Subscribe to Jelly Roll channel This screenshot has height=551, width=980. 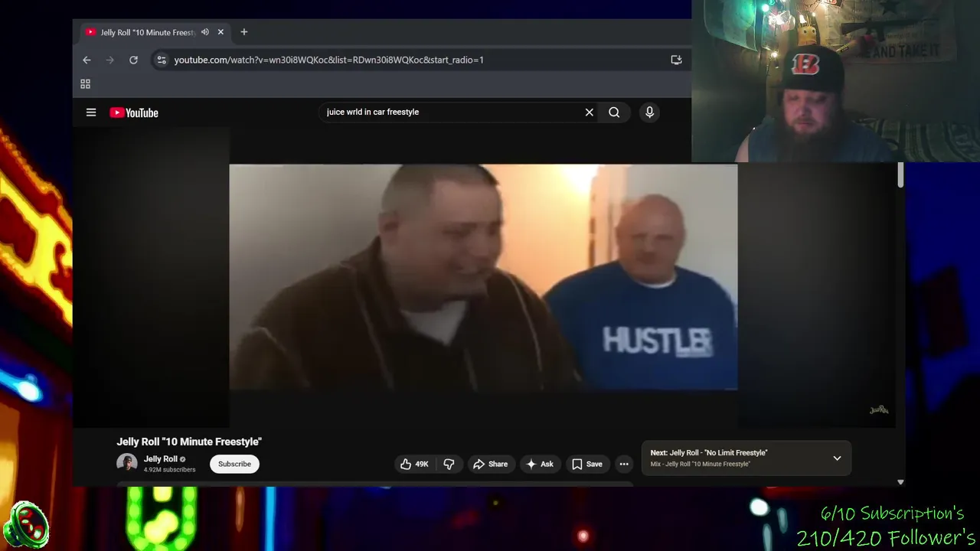point(234,464)
